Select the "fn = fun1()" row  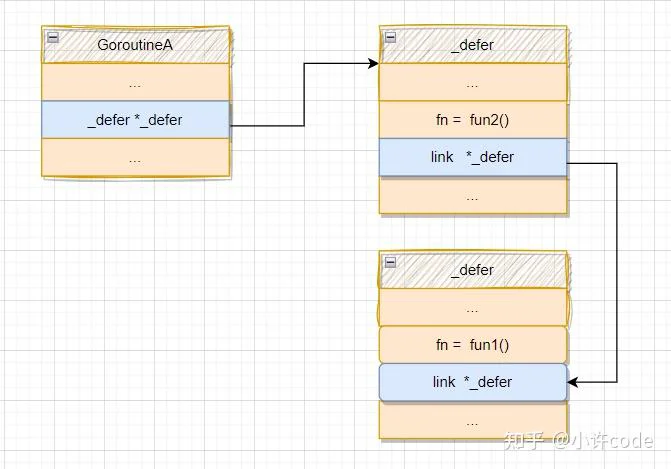(472, 345)
